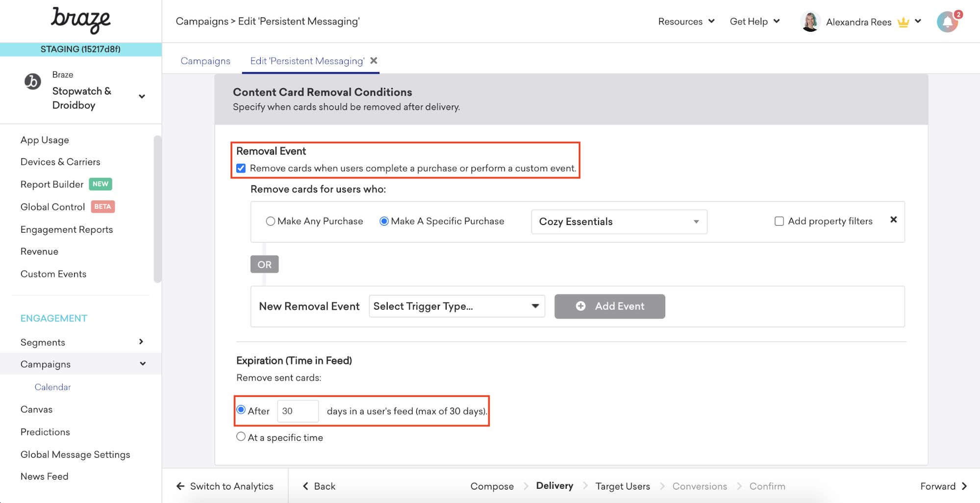Image resolution: width=980 pixels, height=503 pixels.
Task: Select the Make A Specific Purchase radio option
Action: coord(384,221)
